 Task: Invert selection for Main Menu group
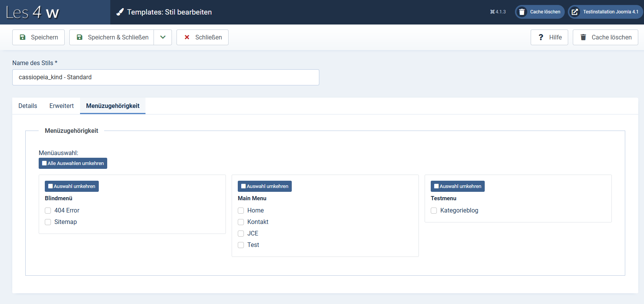point(265,186)
